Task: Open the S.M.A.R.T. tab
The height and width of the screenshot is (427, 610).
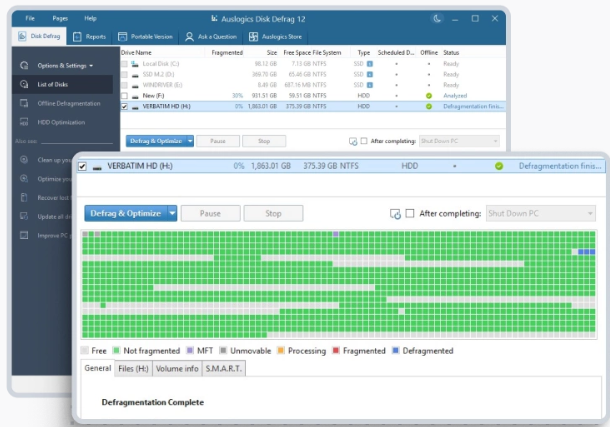Action: tap(224, 369)
